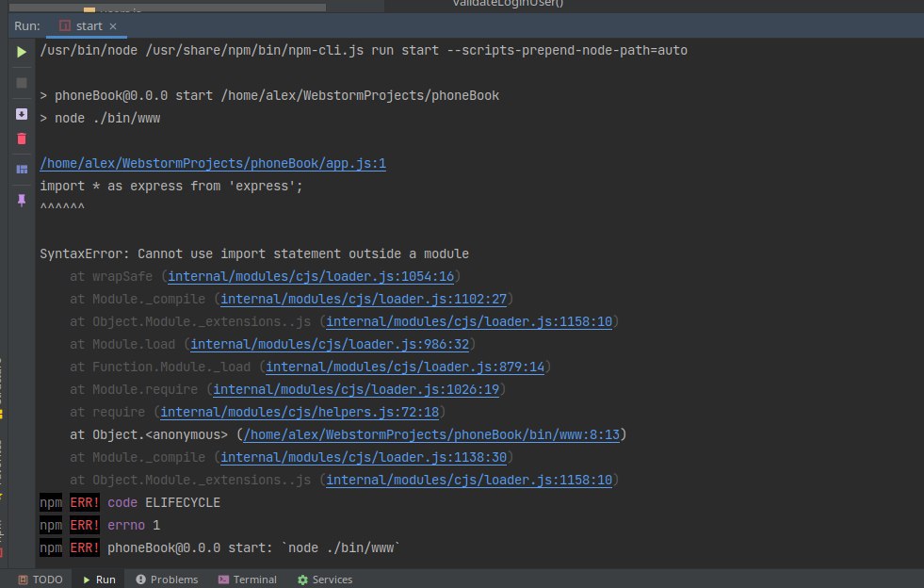Click the 'phoneBook@0.0.0 start' output line
This screenshot has height=588, width=924.
pyautogui.click(x=269, y=95)
